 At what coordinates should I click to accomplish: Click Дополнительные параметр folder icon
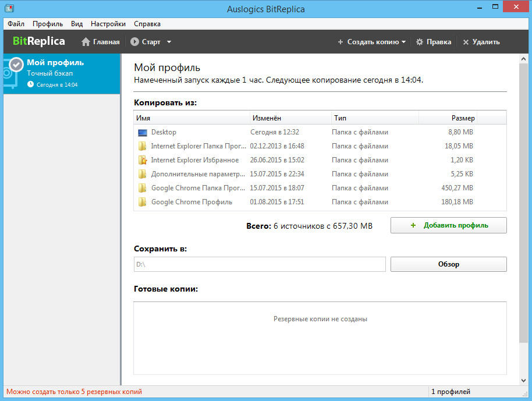click(142, 174)
